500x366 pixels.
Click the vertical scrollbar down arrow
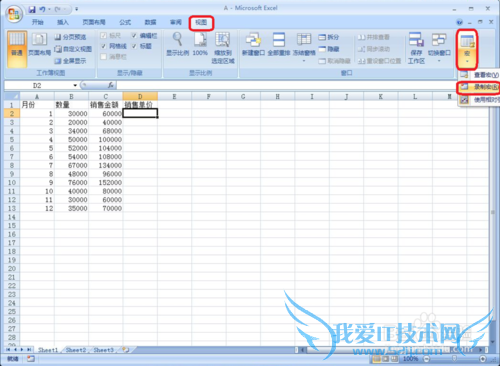pos(493,342)
